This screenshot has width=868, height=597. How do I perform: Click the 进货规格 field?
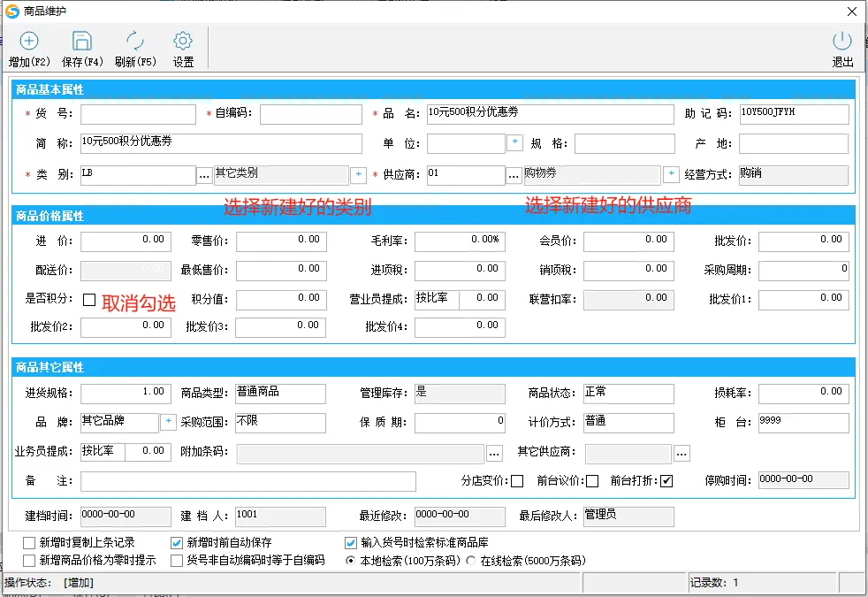[x=126, y=394]
